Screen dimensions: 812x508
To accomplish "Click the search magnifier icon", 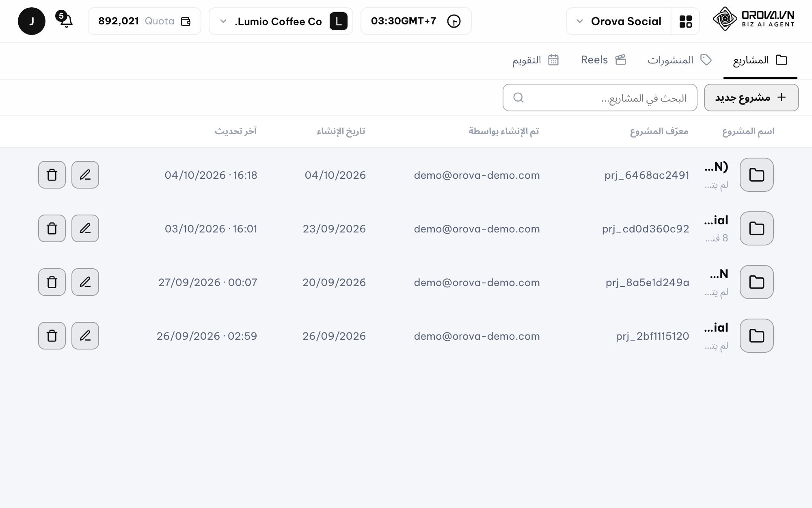I will pyautogui.click(x=518, y=98).
